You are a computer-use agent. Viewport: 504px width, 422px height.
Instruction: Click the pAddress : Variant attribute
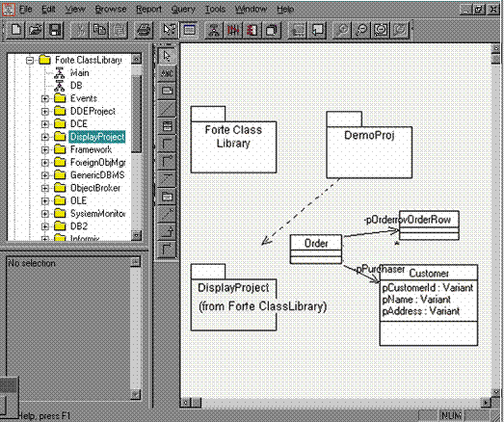coord(421,311)
